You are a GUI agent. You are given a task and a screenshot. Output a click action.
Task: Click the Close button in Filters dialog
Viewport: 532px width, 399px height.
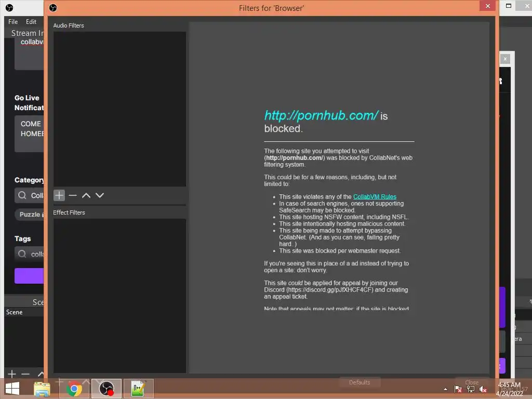(472, 382)
